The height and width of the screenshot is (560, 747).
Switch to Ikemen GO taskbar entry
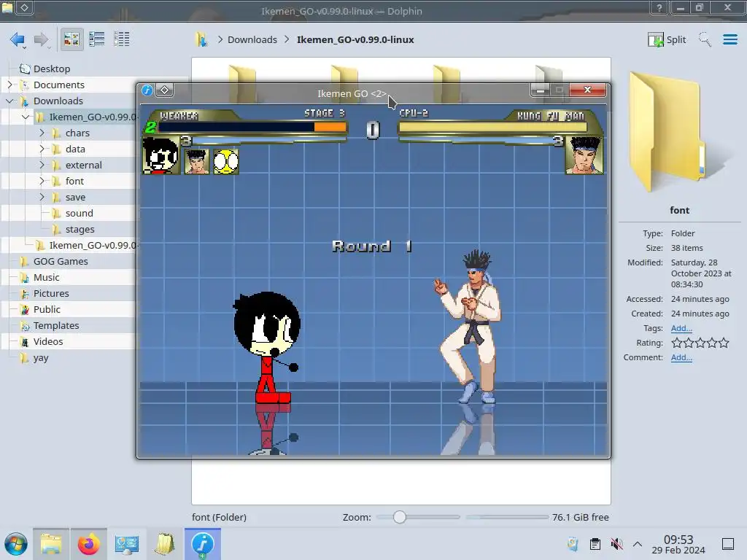coord(203,544)
